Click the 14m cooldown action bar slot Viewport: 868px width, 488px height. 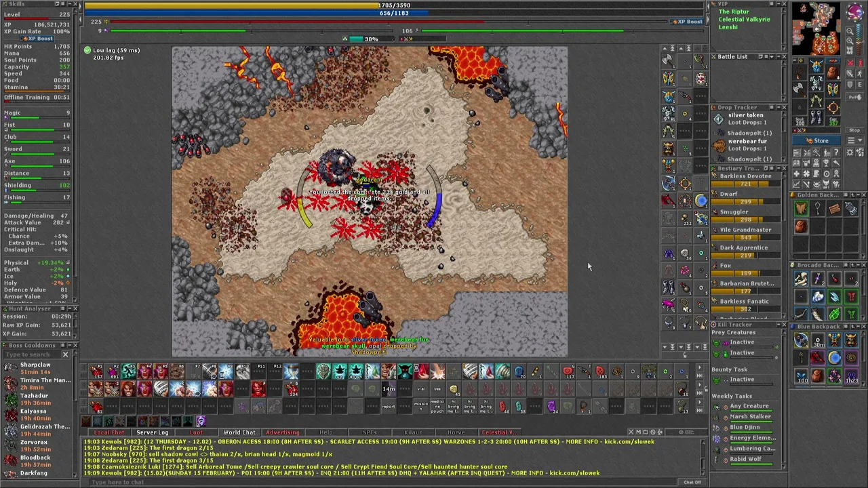click(x=389, y=389)
